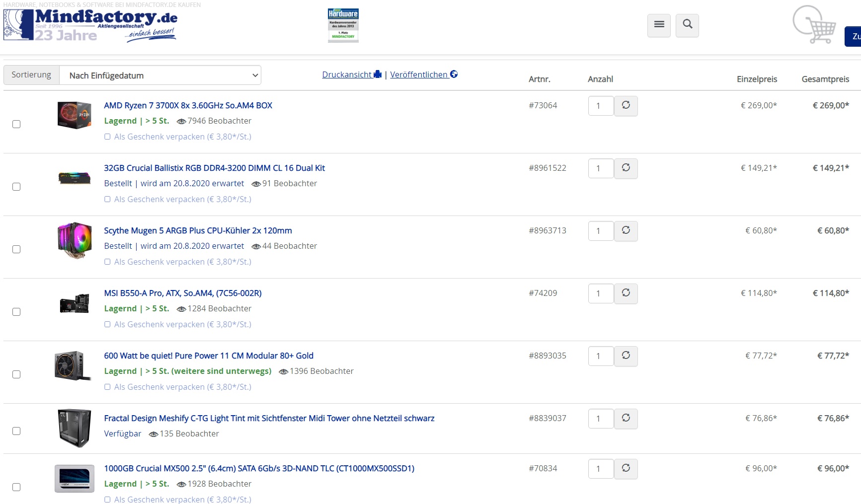Click article number #8839037
Screen dimensions: 861x504
click(548, 418)
